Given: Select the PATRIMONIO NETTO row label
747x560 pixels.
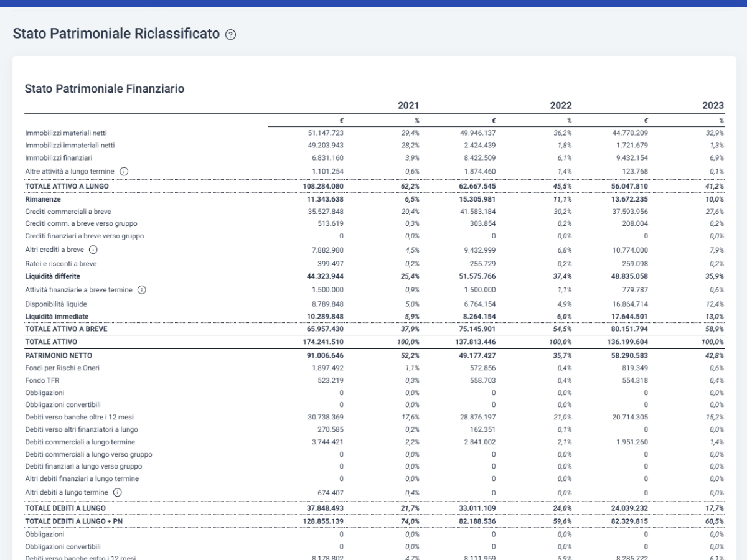Looking at the screenshot, I should pyautogui.click(x=59, y=355).
